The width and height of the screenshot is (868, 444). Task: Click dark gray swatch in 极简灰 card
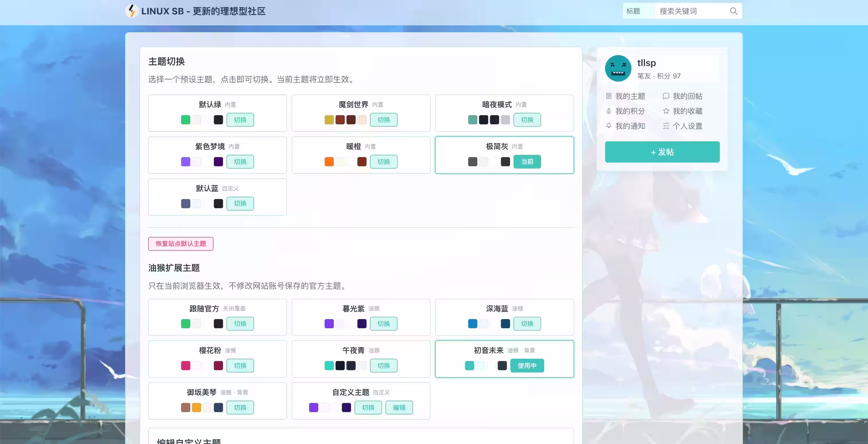pos(472,161)
